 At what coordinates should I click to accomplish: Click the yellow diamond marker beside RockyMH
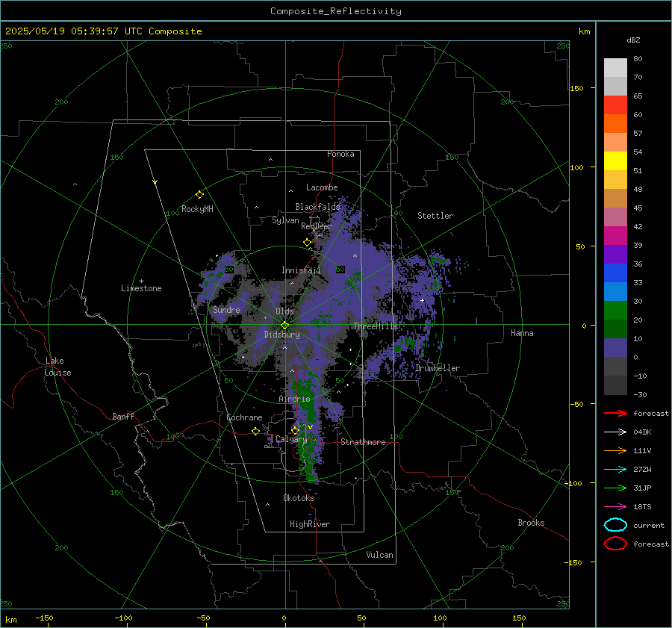(x=199, y=195)
